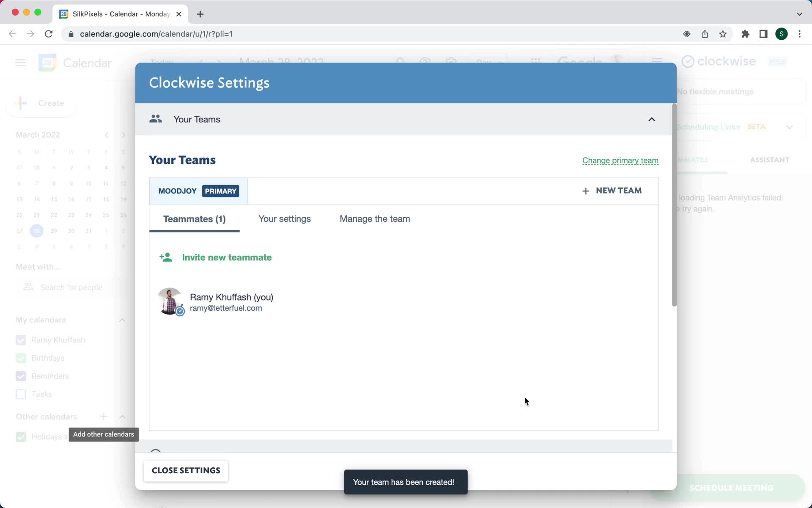812x508 pixels.
Task: Click Invite new teammate
Action: click(227, 257)
